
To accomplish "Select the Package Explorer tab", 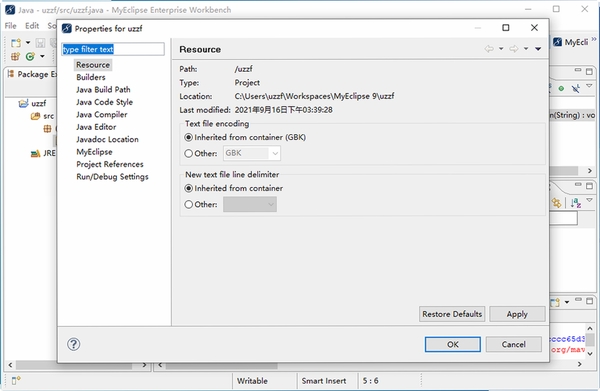I will tap(32, 74).
